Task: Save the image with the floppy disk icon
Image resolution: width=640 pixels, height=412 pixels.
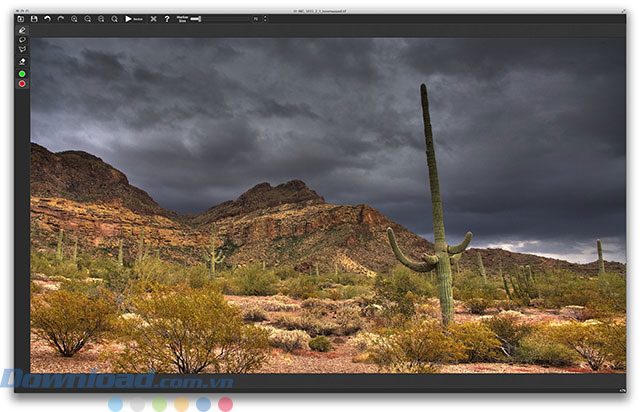Action: (34, 18)
